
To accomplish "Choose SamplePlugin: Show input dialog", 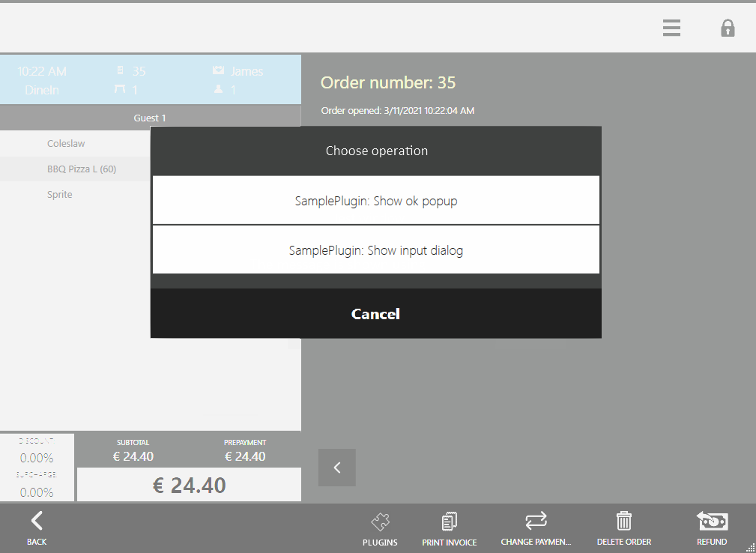I will click(x=376, y=250).
